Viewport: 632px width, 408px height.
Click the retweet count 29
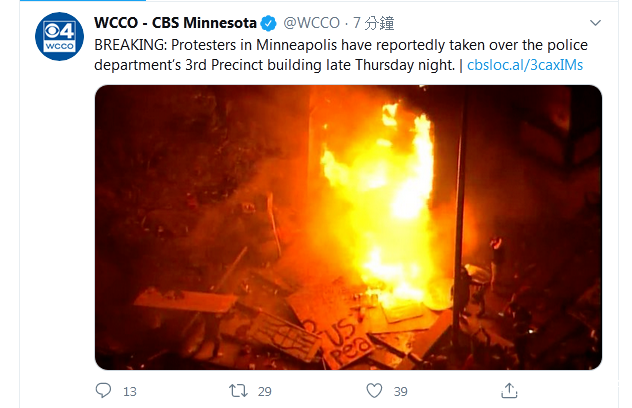tap(265, 391)
